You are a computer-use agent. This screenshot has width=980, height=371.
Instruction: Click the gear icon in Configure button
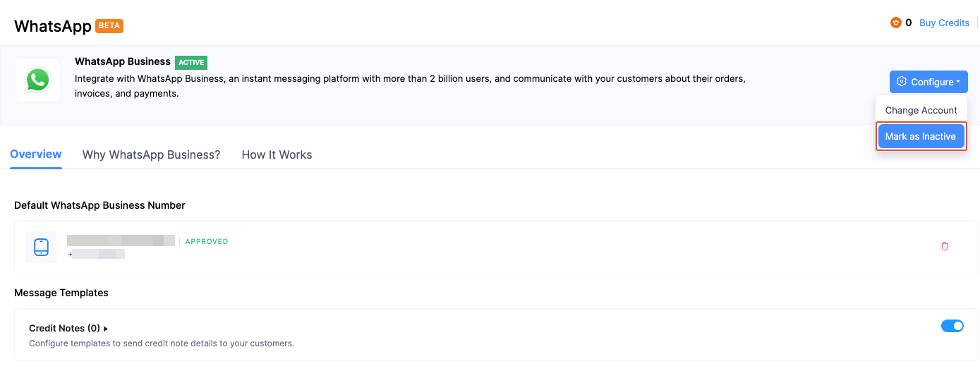(x=902, y=82)
